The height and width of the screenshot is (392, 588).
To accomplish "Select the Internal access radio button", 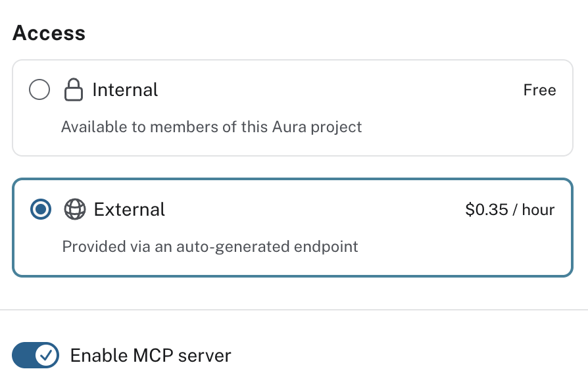I will click(39, 89).
